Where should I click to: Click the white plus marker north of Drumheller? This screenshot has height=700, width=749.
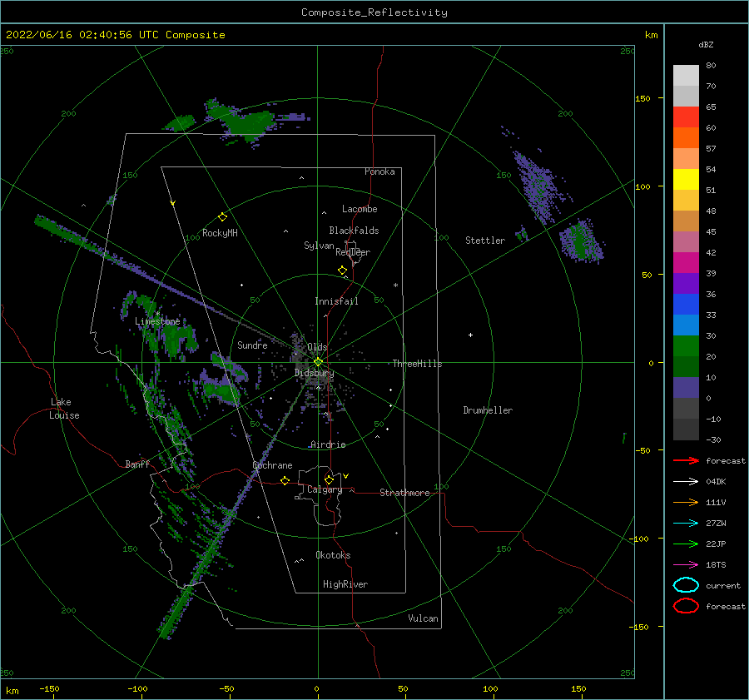point(470,335)
